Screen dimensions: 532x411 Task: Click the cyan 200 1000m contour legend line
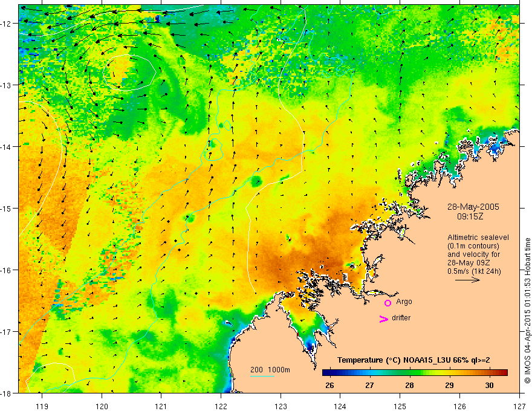point(262,376)
